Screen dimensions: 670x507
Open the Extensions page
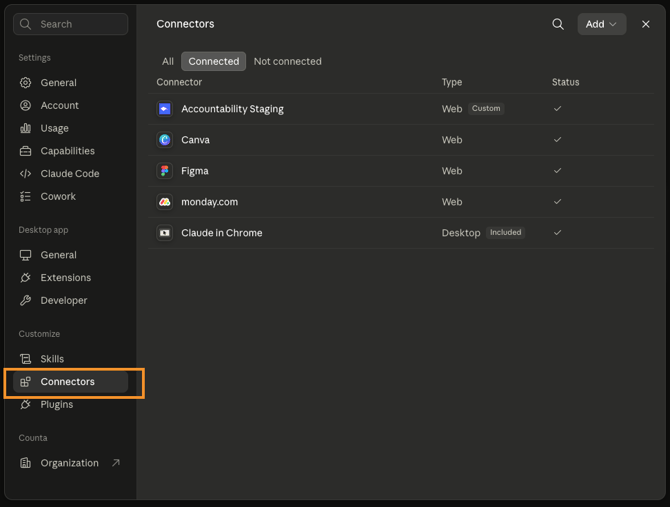(x=71, y=278)
